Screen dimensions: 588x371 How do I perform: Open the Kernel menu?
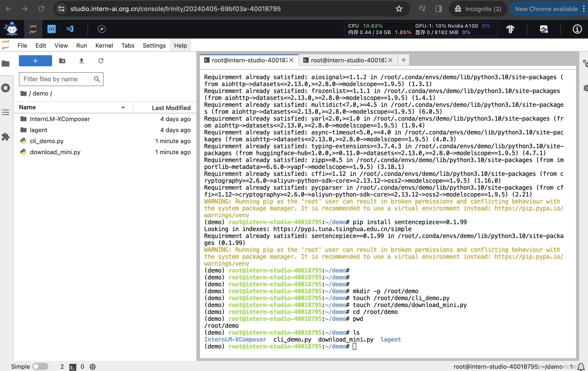(104, 46)
